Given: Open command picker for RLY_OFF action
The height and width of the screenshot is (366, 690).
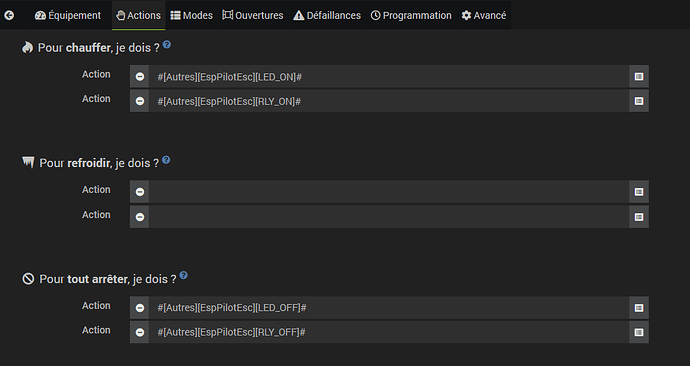Looking at the screenshot, I should tap(639, 332).
